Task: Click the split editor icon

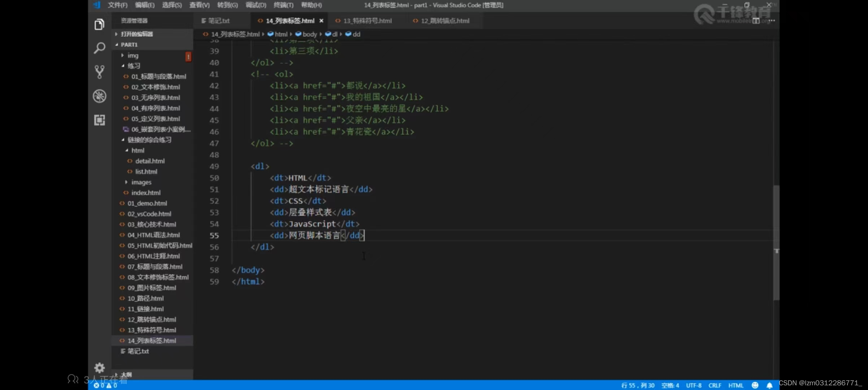Action: 756,21
